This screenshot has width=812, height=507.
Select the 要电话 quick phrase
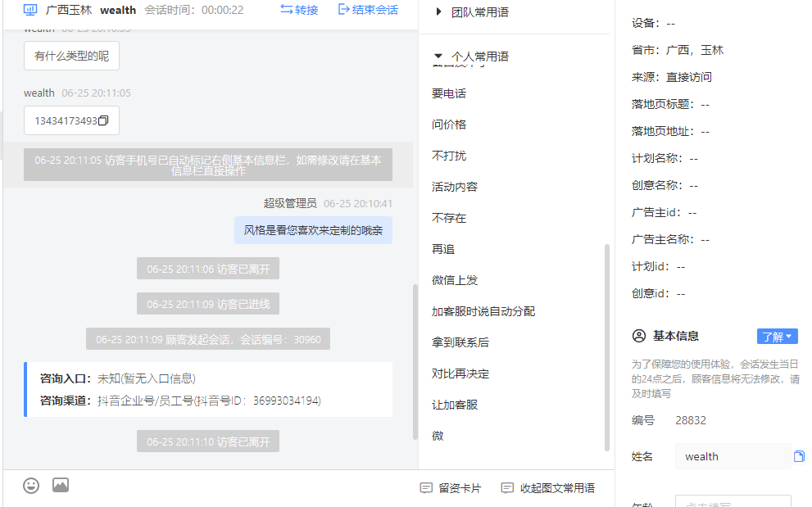click(x=449, y=93)
